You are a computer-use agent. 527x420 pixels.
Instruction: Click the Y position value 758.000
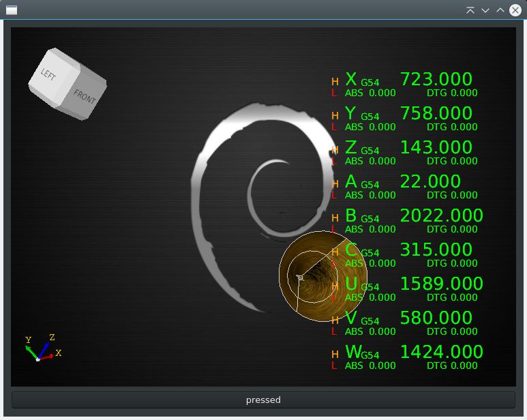[436, 114]
